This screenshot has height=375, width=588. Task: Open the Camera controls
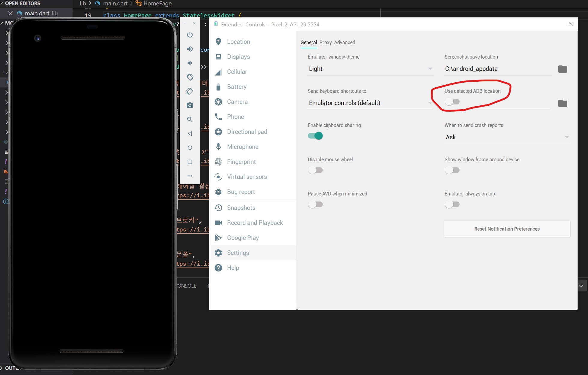pyautogui.click(x=253, y=102)
